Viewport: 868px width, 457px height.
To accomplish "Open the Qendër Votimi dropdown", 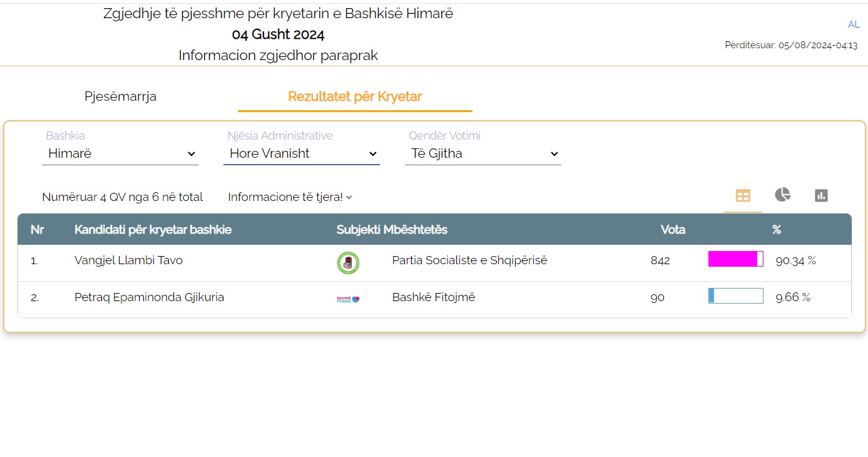I will pos(483,153).
